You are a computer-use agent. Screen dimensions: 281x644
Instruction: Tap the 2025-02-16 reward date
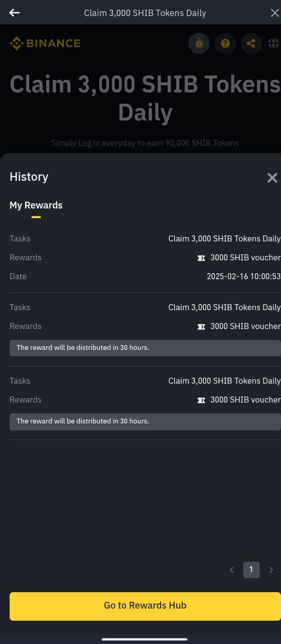[244, 276]
